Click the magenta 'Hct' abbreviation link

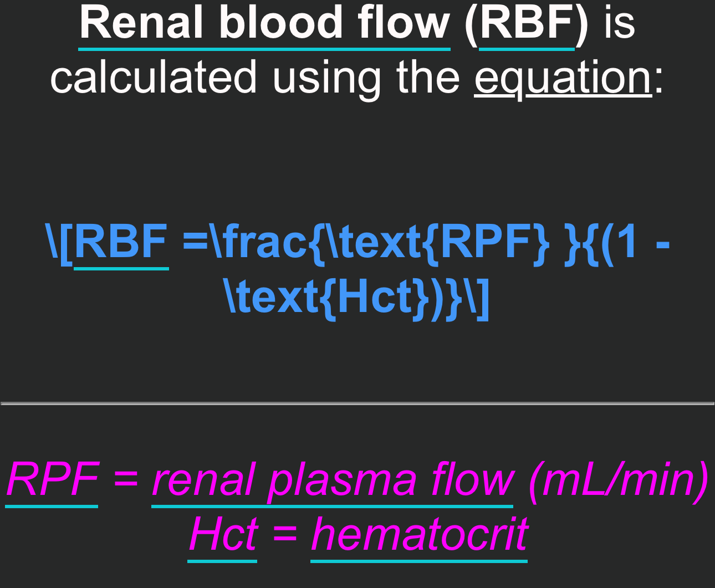click(223, 535)
